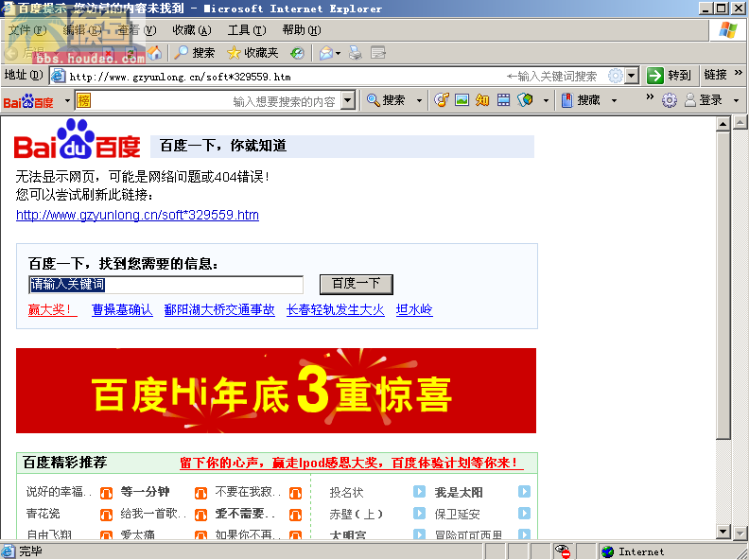Click the Mail envelope icon
This screenshot has width=749, height=560.
(326, 53)
